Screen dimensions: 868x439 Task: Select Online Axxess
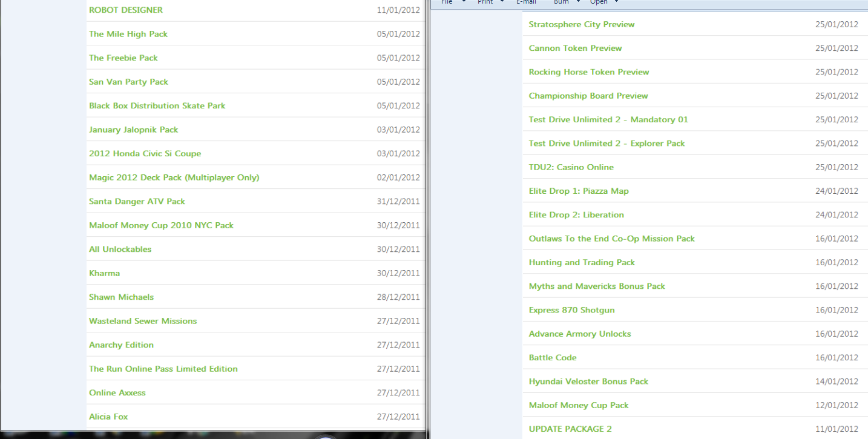[117, 393]
